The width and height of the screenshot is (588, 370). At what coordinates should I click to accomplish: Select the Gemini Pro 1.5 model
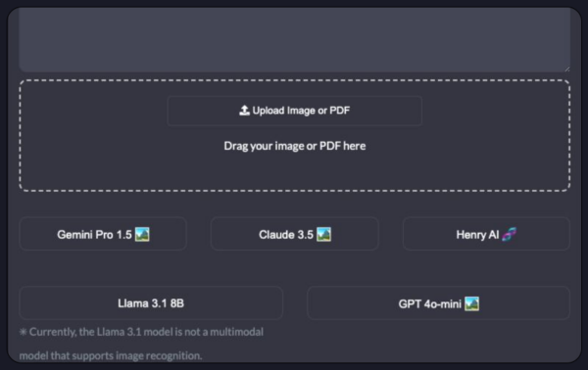tap(103, 234)
